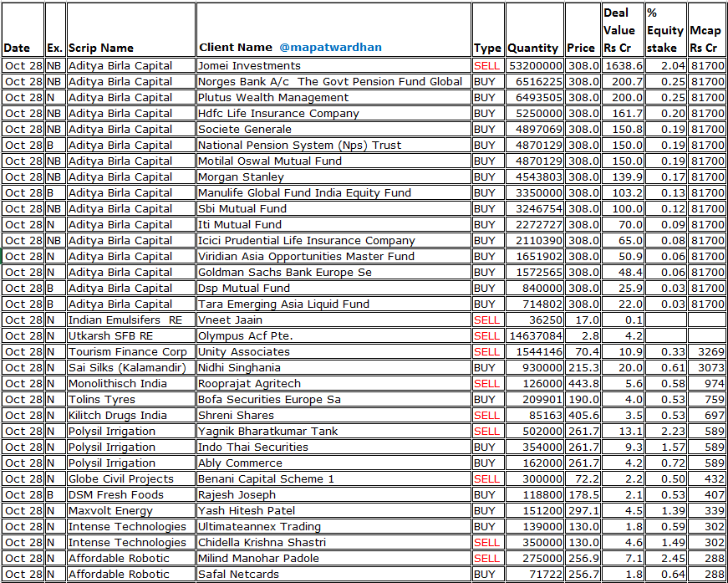
Task: Select the Olympus Acf Pte. cell
Action: (x=333, y=336)
